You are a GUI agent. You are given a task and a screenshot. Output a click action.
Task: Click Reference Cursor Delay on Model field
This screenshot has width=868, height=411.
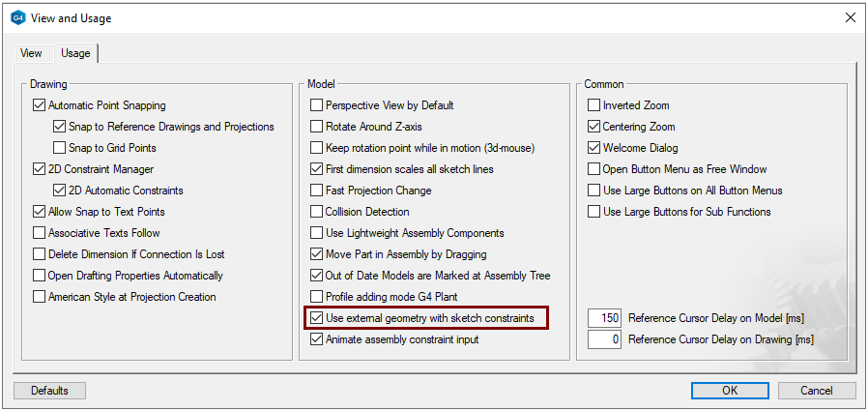[604, 318]
